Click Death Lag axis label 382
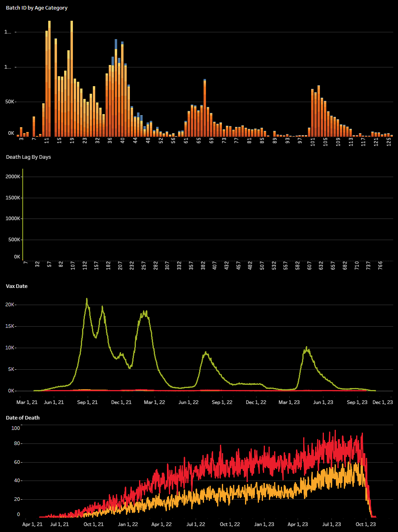 click(203, 266)
